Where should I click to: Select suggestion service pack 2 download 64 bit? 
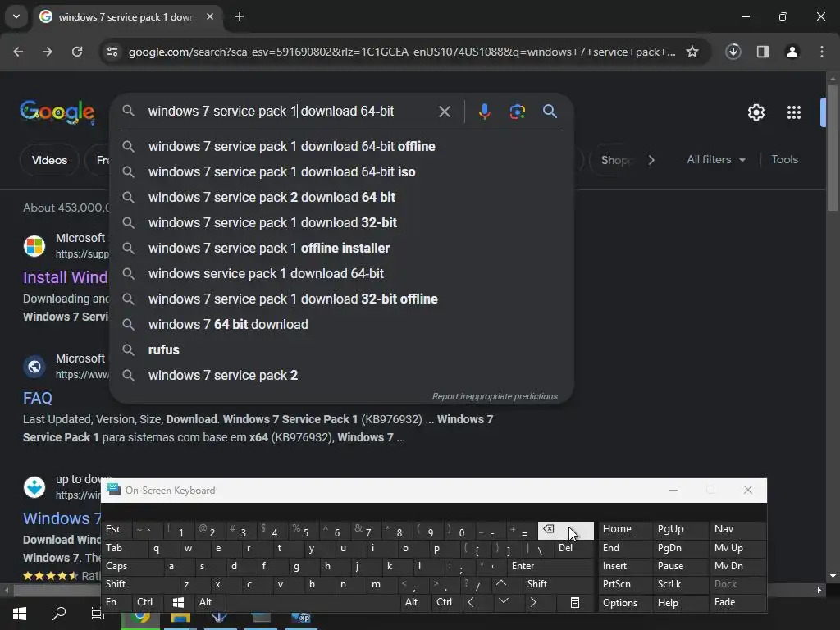[x=342, y=197]
